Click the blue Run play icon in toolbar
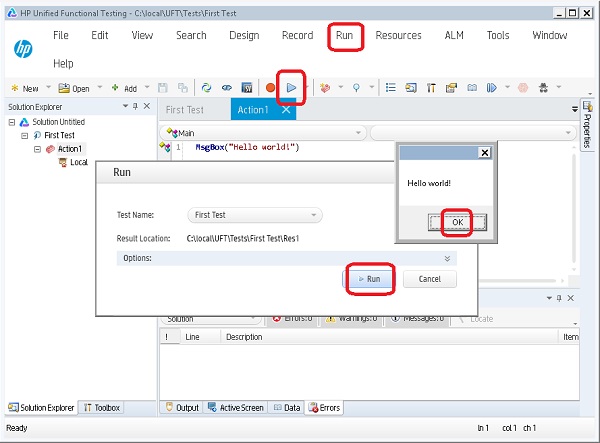Viewport: 600px width, 443px height. (x=291, y=88)
